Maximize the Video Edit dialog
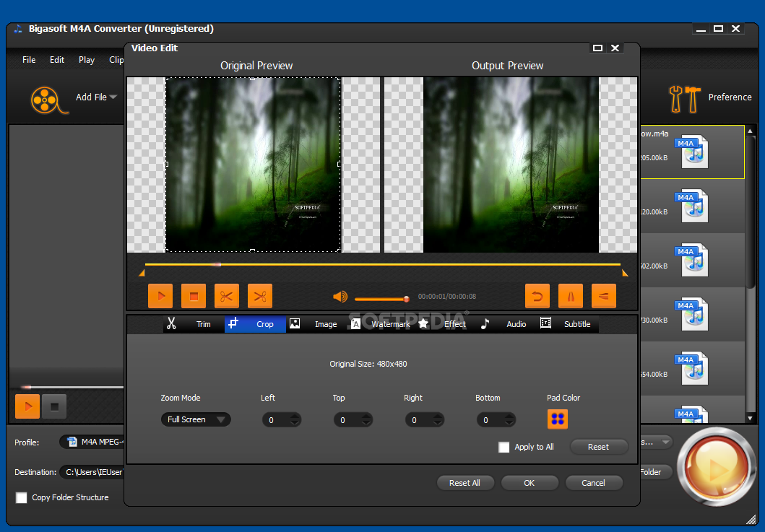The width and height of the screenshot is (765, 532). (x=597, y=48)
